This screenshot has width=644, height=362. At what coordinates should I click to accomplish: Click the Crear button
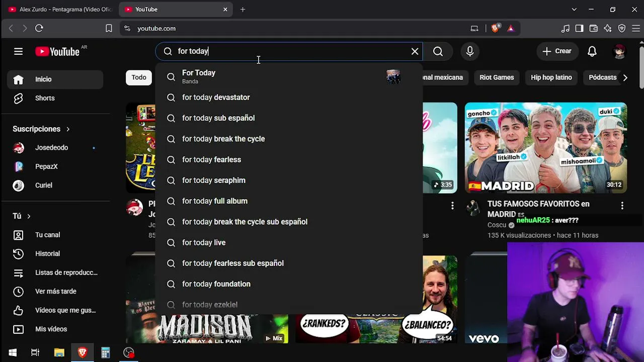pos(556,51)
